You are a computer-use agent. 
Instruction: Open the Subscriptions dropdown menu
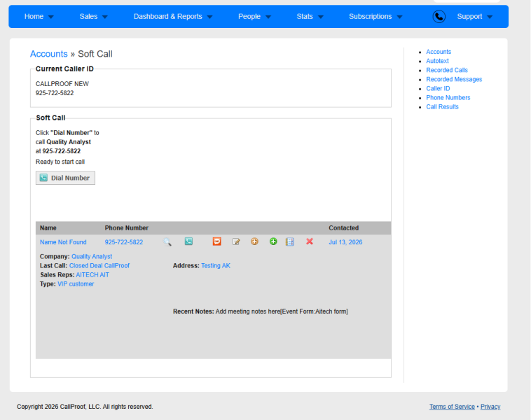375,17
